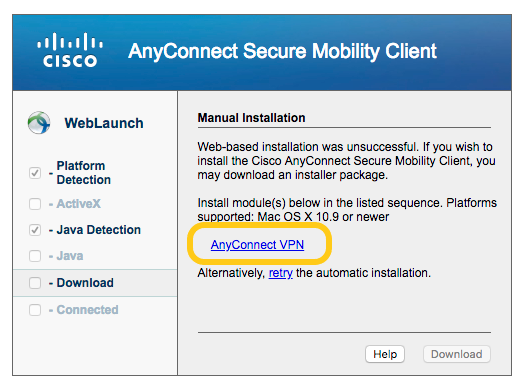Click the Help button
The image size is (525, 388).
(385, 354)
